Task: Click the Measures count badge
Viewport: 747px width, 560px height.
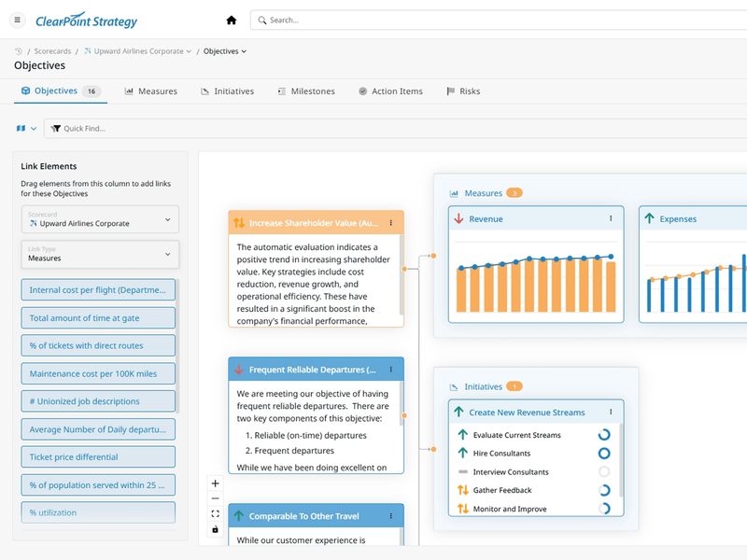Action: coord(514,193)
